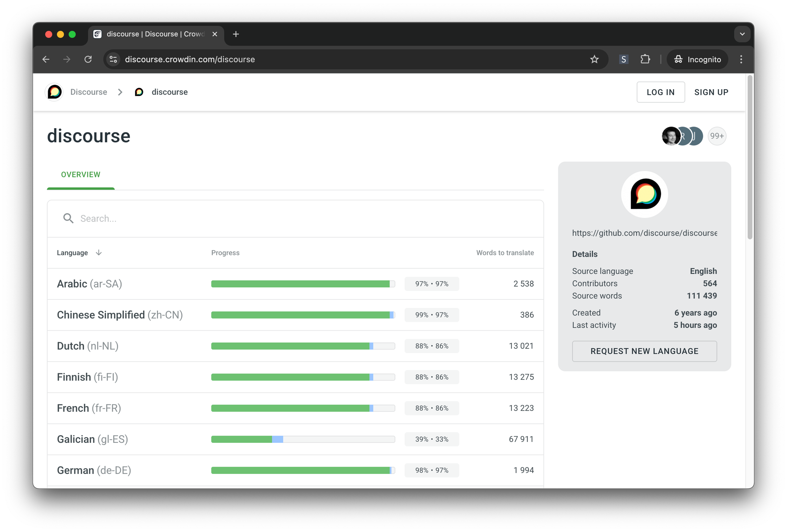Click the Galician progress bar
787x532 pixels.
coord(303,439)
